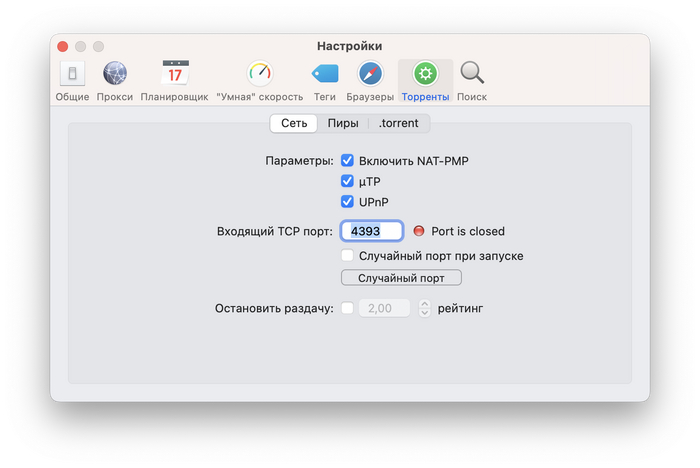Enable the Остановить раздачу checkbox
The width and height of the screenshot is (700, 468).
[348, 309]
